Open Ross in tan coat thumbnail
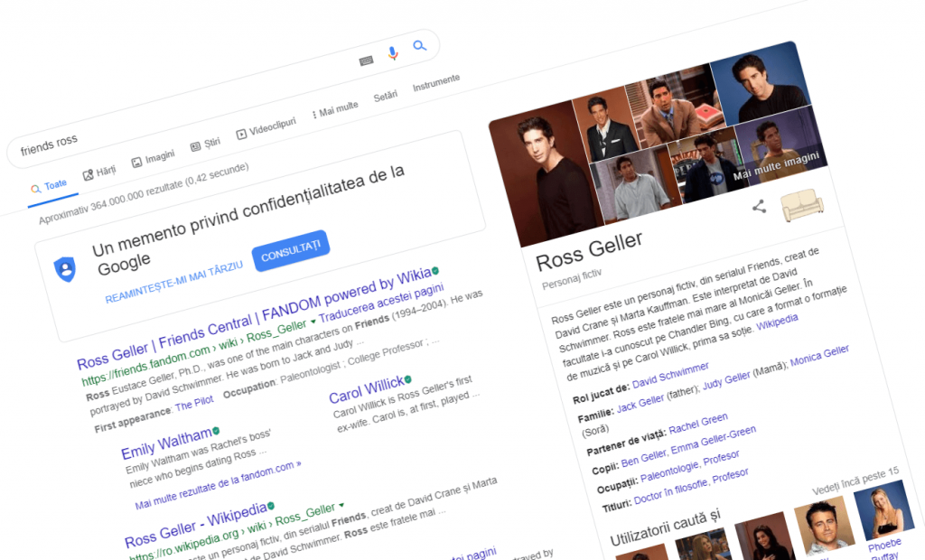Image resolution: width=925 pixels, height=560 pixels. coord(677,105)
